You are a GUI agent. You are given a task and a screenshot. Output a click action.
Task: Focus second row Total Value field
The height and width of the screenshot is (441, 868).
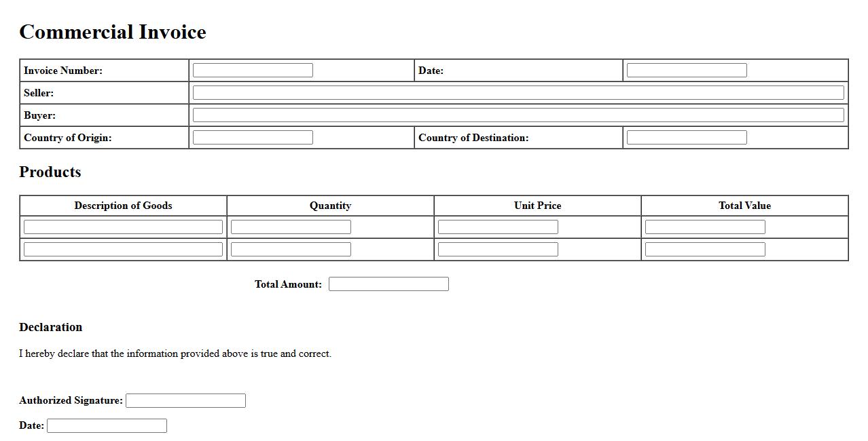[x=705, y=250]
